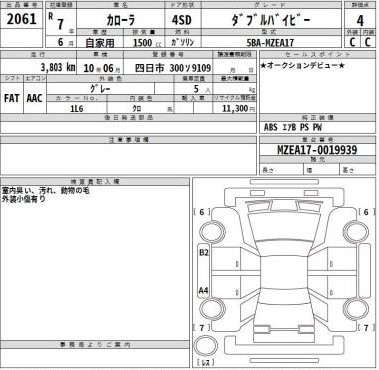Click the mileage 3,803 km value

[x=58, y=68]
